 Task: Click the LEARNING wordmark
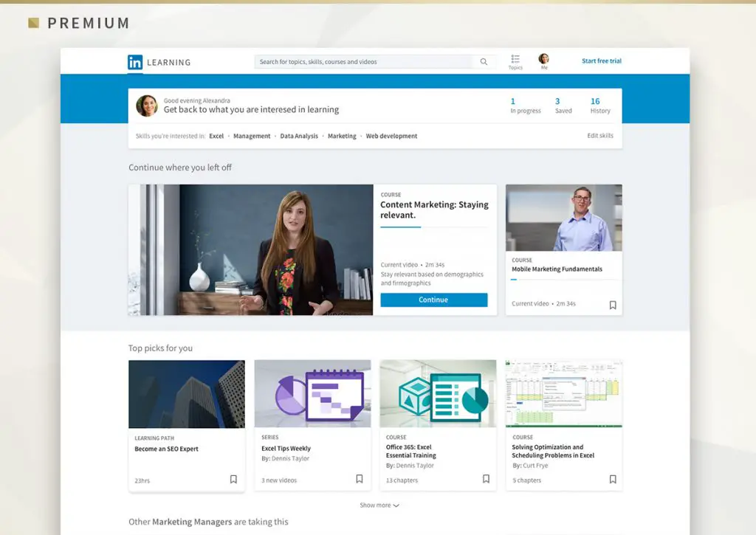169,63
